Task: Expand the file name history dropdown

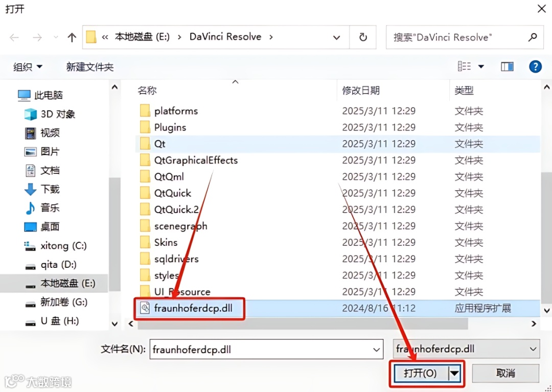Action: 376,350
